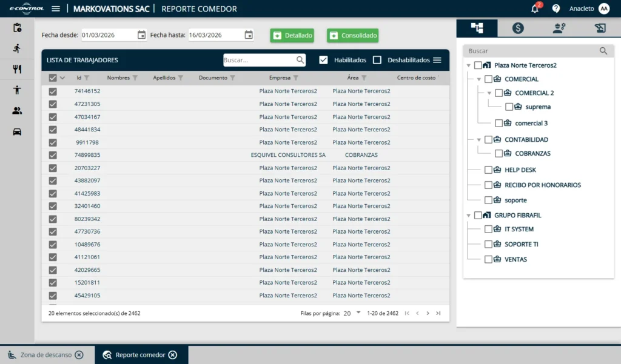Open calendar picker for Fecha desde
Viewport: 621px width, 364px height.
(x=141, y=35)
